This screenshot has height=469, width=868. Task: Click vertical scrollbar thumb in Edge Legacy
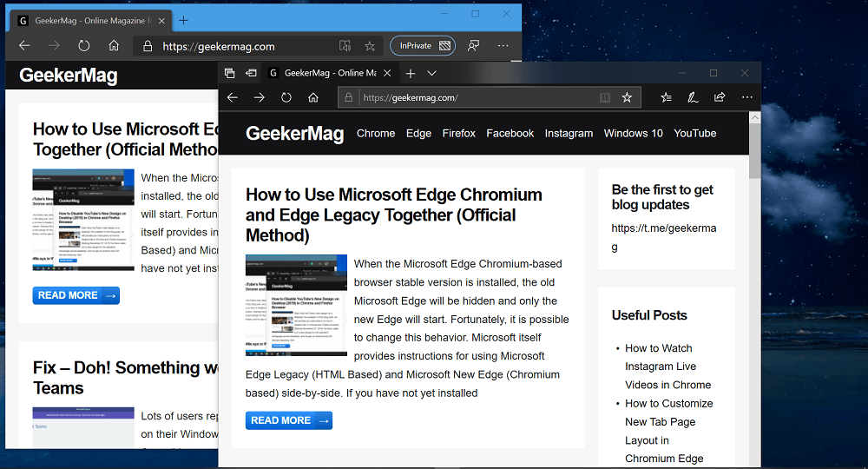[x=754, y=151]
